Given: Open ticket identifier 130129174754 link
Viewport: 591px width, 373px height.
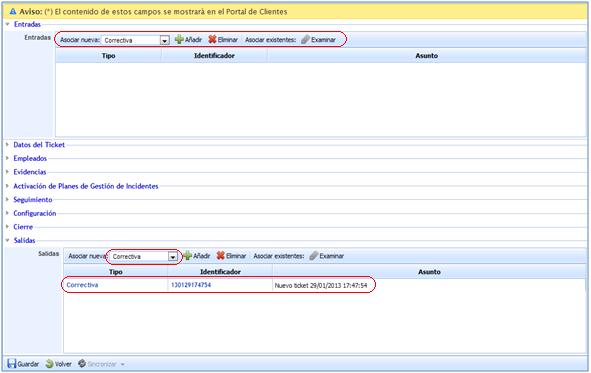Looking at the screenshot, I should point(191,285).
